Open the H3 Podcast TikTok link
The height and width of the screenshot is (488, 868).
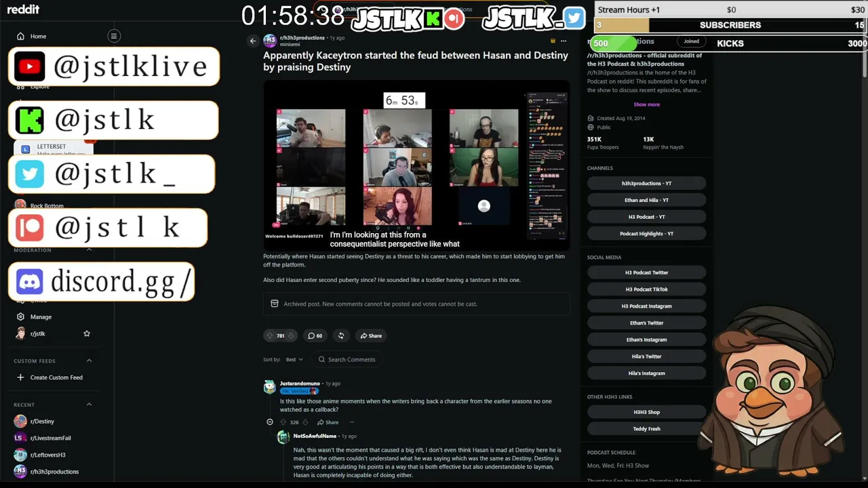click(x=646, y=289)
